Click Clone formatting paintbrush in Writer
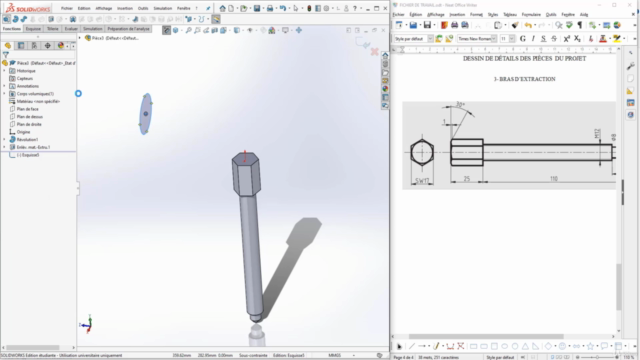Screen dimensions: 640x360 515,25
